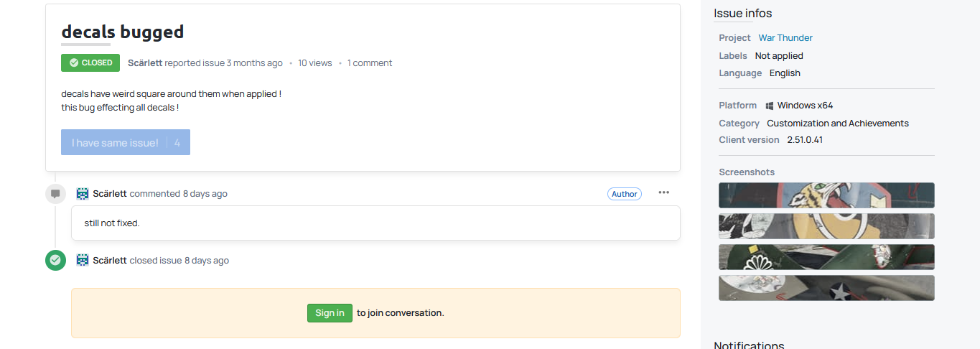This screenshot has height=349, width=980.
Task: Open the second screenshot thumbnail
Action: (x=826, y=226)
